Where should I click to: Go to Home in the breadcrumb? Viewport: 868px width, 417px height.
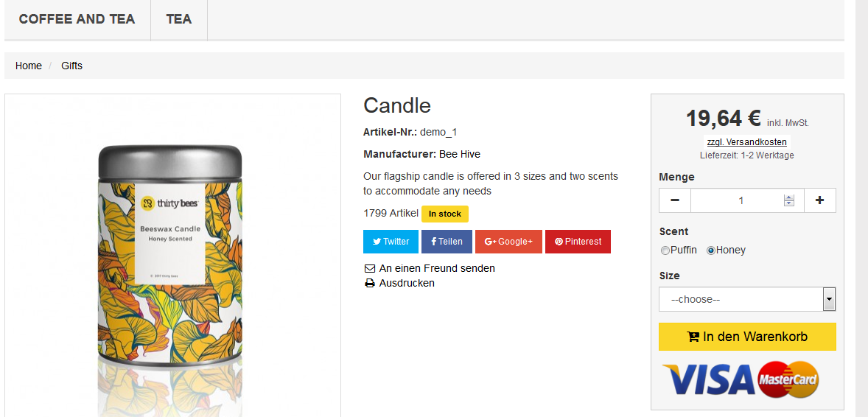pyautogui.click(x=29, y=66)
